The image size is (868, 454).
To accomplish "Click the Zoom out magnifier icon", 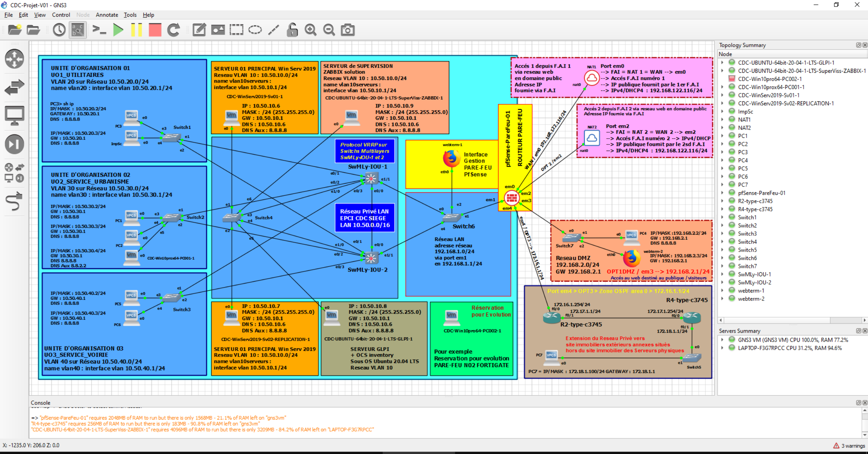I will click(329, 30).
